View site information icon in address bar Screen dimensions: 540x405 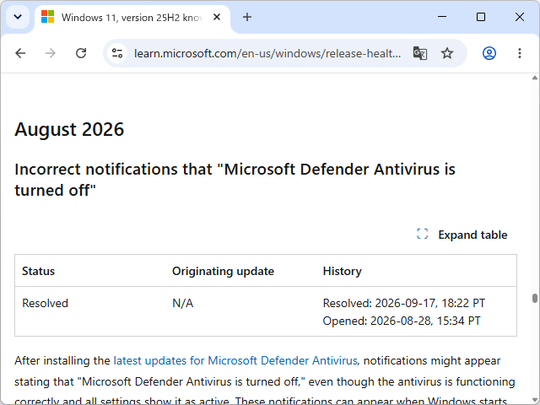(117, 53)
